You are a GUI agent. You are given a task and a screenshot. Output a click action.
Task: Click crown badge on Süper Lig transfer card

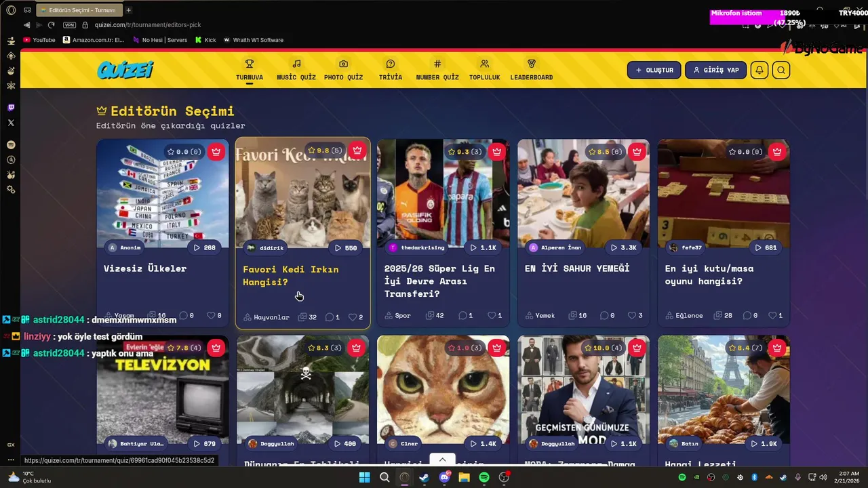pos(497,152)
